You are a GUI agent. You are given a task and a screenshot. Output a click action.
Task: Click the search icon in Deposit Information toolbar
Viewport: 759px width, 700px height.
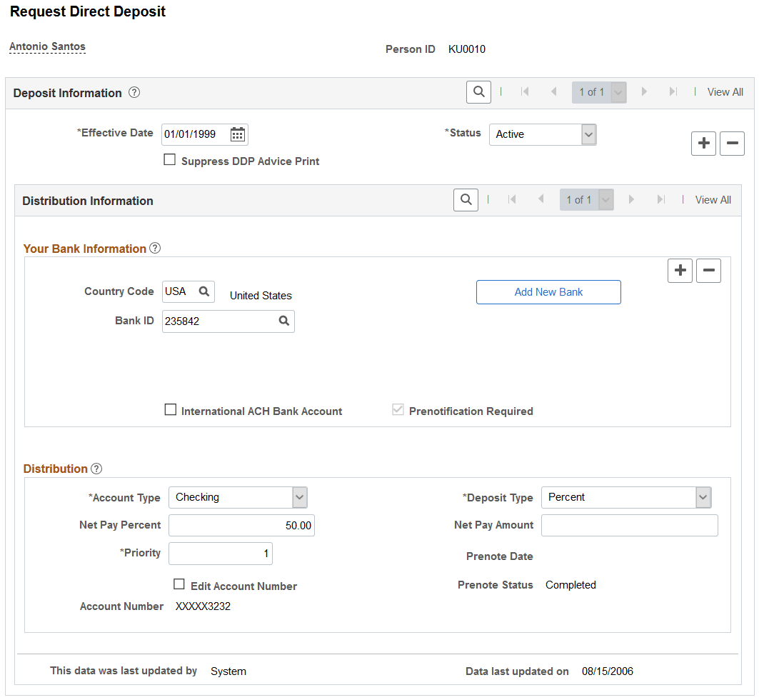(x=478, y=91)
